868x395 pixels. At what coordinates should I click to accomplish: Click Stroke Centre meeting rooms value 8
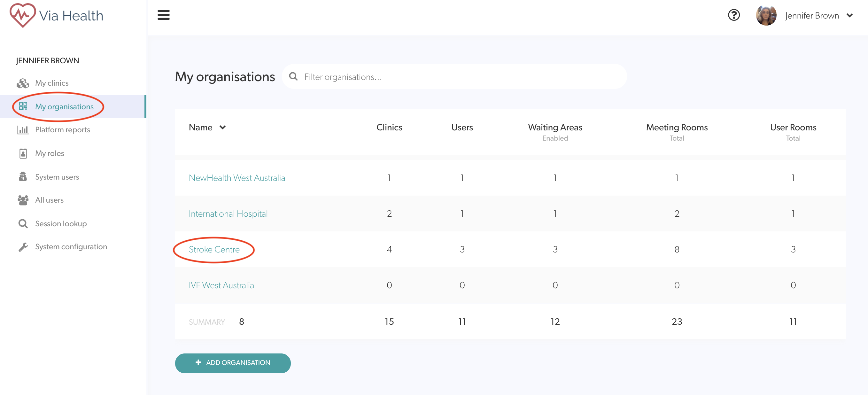point(677,249)
